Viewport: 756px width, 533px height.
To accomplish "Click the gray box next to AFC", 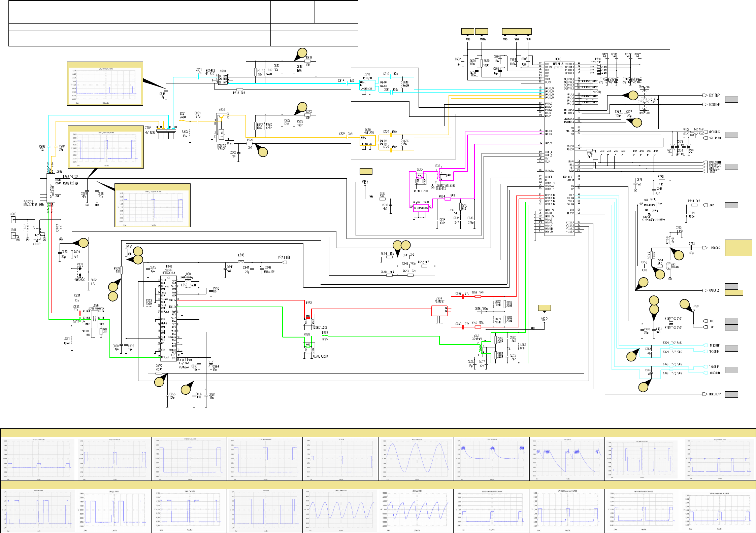I will [x=731, y=205].
